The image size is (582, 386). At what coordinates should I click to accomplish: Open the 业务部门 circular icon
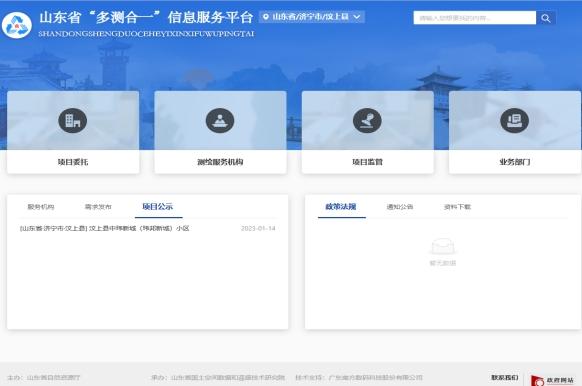click(514, 121)
